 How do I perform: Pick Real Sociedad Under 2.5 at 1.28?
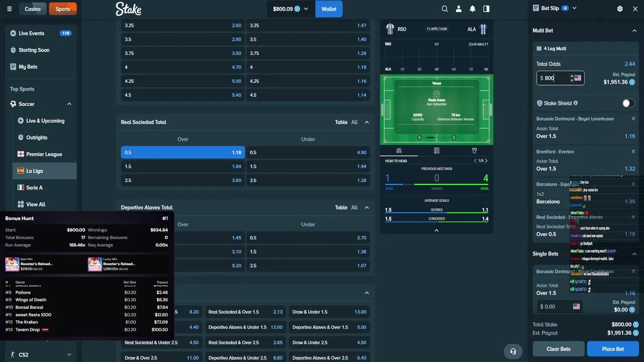tap(308, 180)
